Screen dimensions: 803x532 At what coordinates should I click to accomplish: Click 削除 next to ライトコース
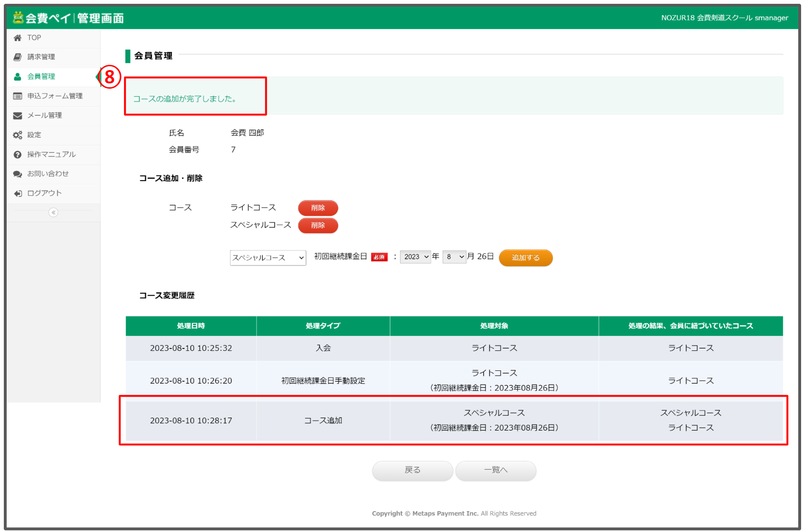317,208
